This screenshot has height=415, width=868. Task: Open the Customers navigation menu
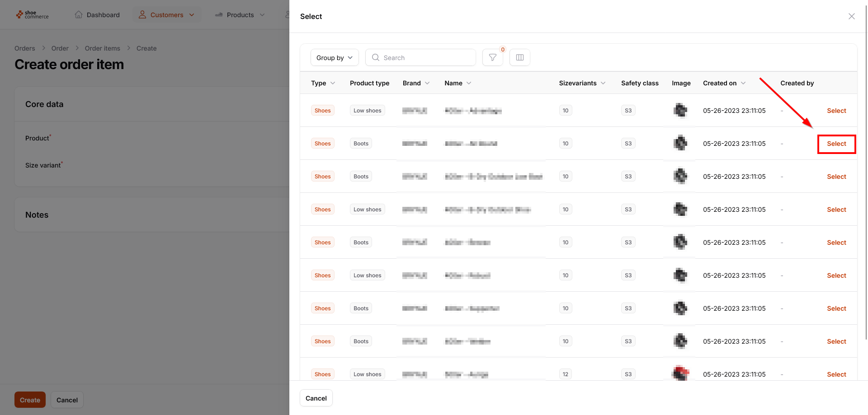pos(167,15)
